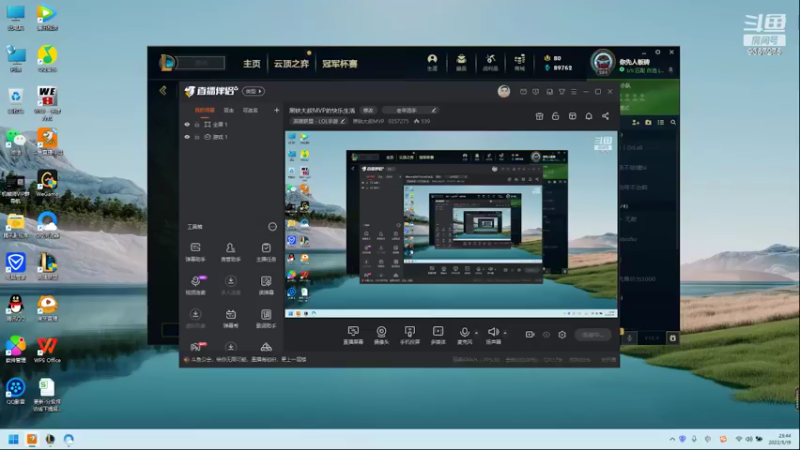The image size is (800, 450).
Task: Open streaming settings gear icon
Action: tap(562, 335)
